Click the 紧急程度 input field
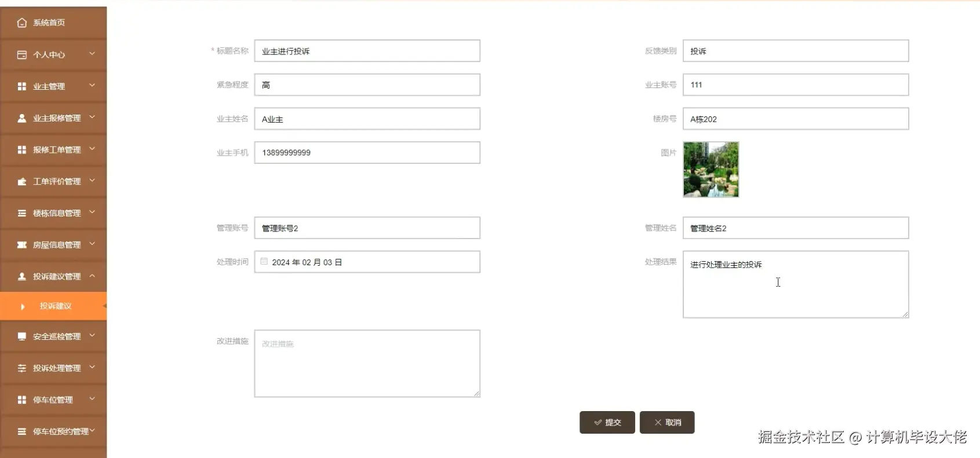 pos(367,85)
